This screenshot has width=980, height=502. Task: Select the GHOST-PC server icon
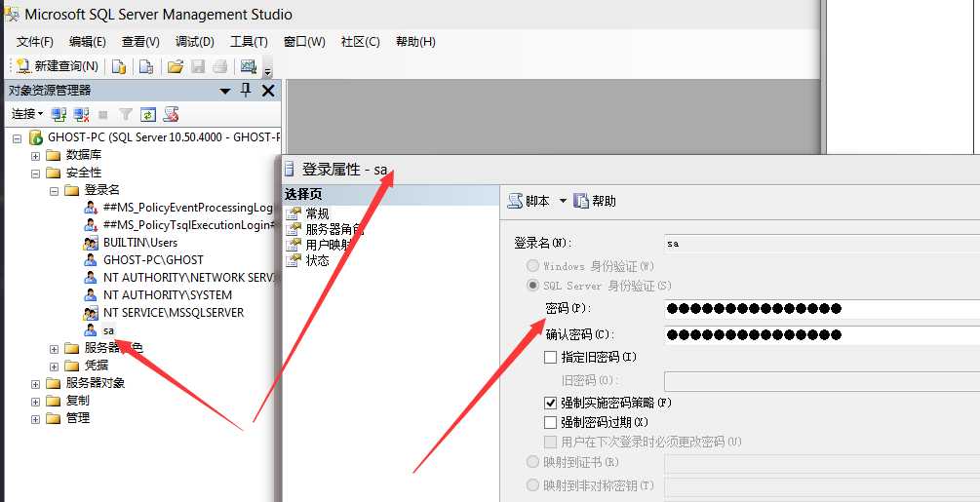click(36, 137)
